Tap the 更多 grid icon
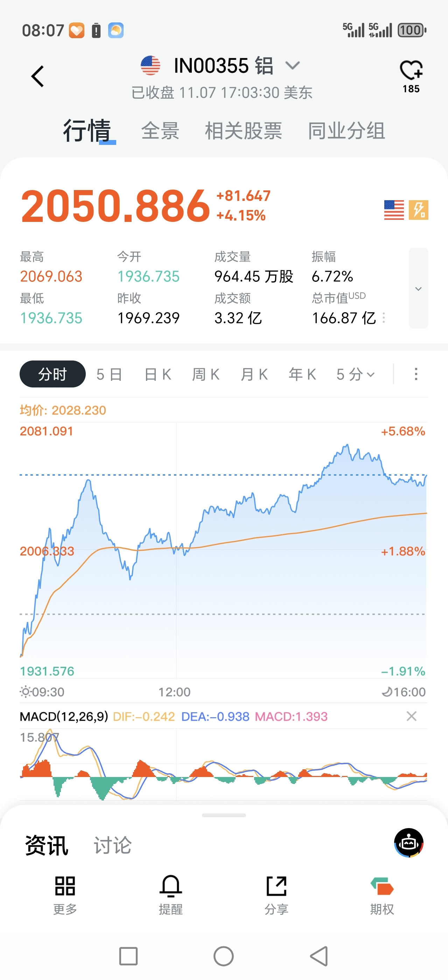 (65, 886)
